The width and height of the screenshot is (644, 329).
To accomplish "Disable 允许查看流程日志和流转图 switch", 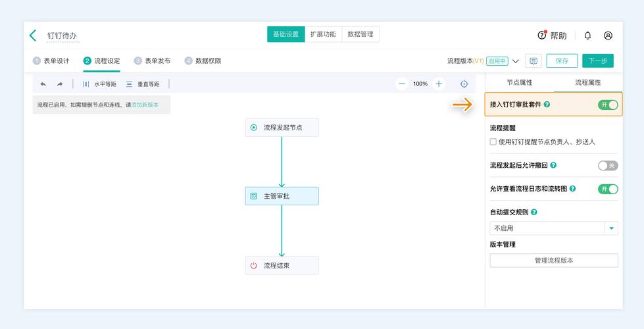I will pyautogui.click(x=608, y=189).
